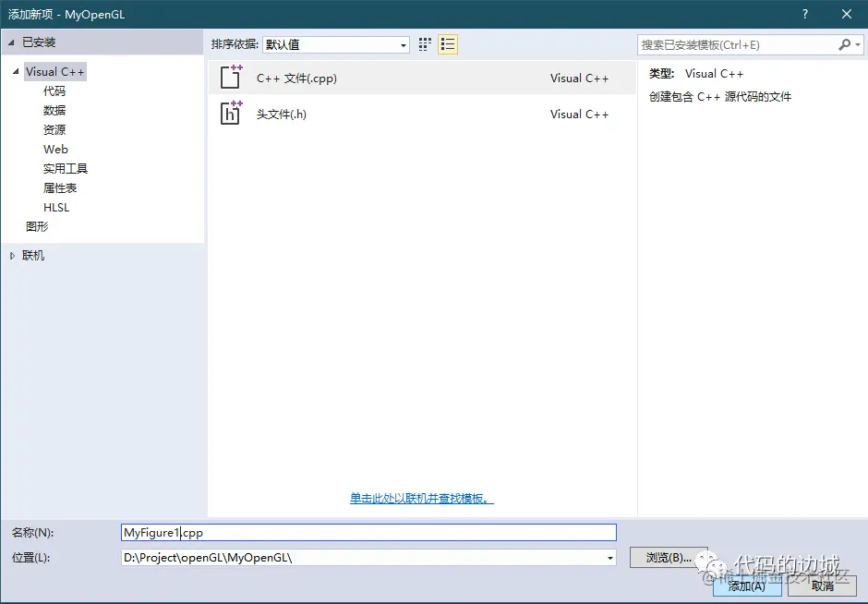The height and width of the screenshot is (604, 868).
Task: Open search options dropdown arrow
Action: 858,45
